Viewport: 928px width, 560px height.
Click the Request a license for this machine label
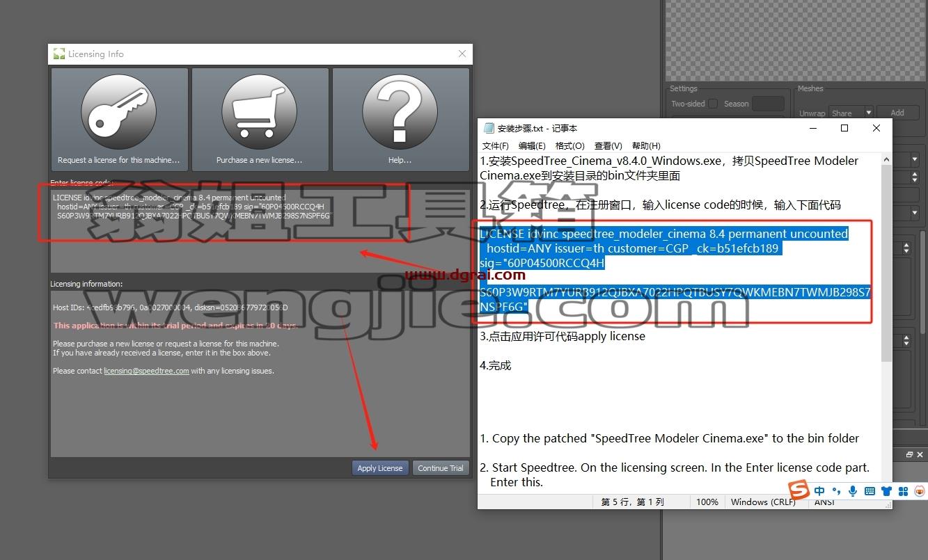coord(118,160)
